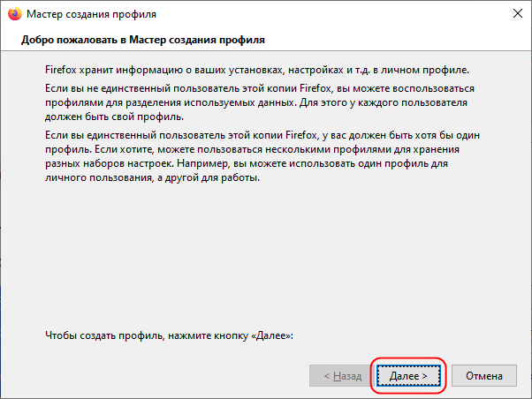Click the line beginning «Если вы единственный пользователь»
Image resolution: width=532 pixels, height=399 pixels.
pyautogui.click(x=262, y=135)
